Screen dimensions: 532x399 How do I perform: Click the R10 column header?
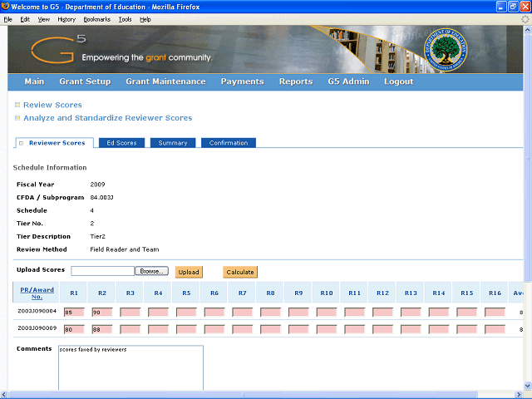(x=327, y=293)
